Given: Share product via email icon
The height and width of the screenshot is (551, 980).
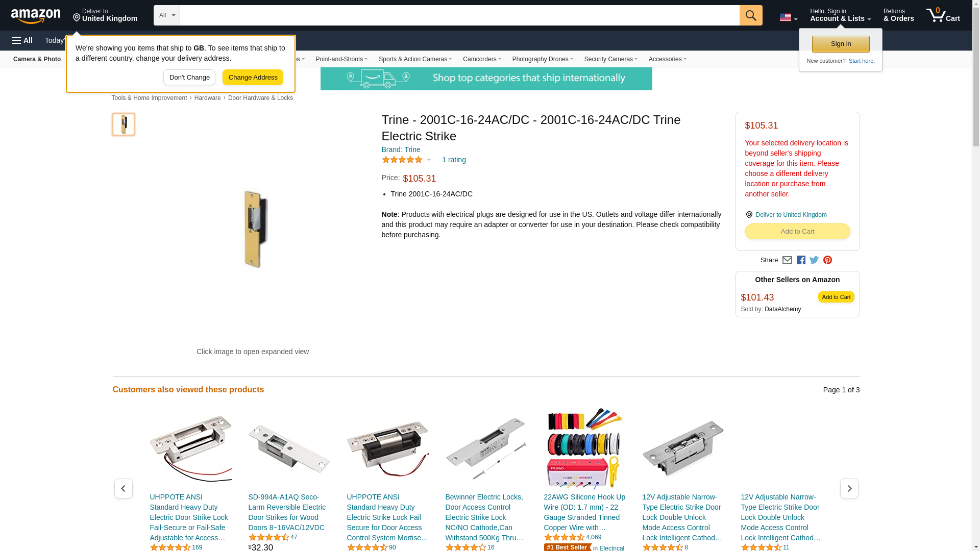Looking at the screenshot, I should coord(787,260).
